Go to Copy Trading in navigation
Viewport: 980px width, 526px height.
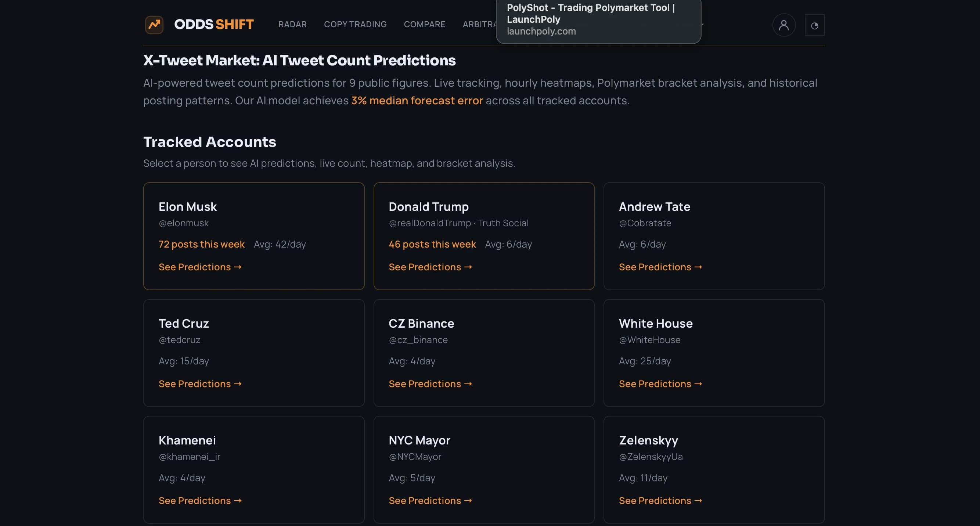(355, 24)
